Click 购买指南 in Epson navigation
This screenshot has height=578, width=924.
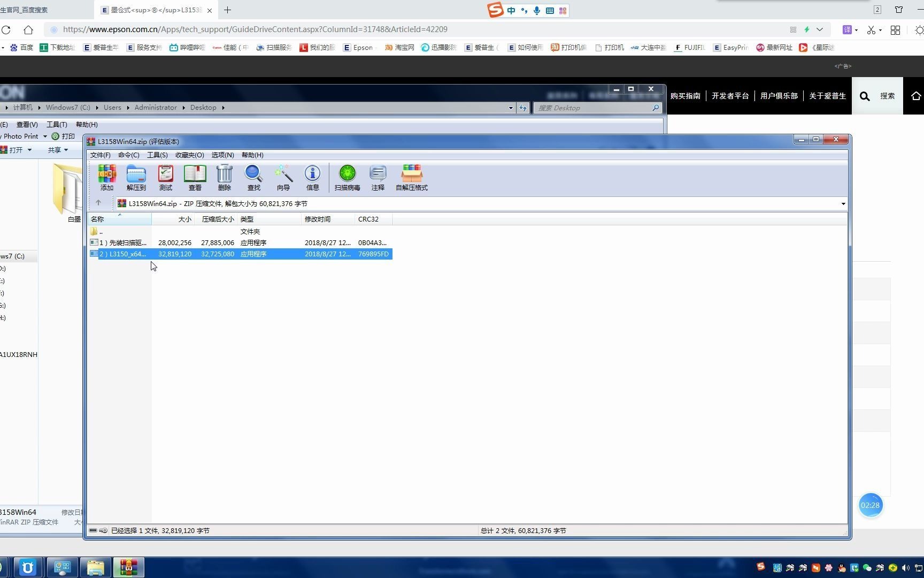click(x=686, y=96)
